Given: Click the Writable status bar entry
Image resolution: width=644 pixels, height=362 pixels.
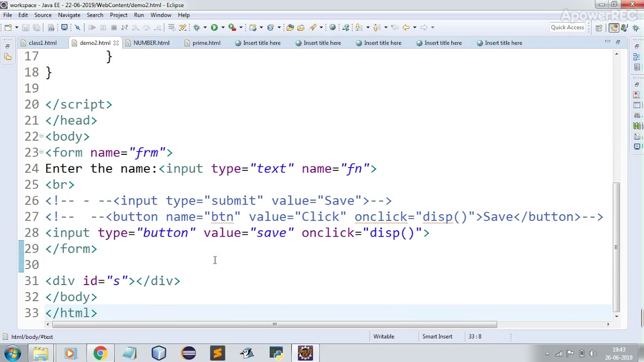Looking at the screenshot, I should 384,336.
